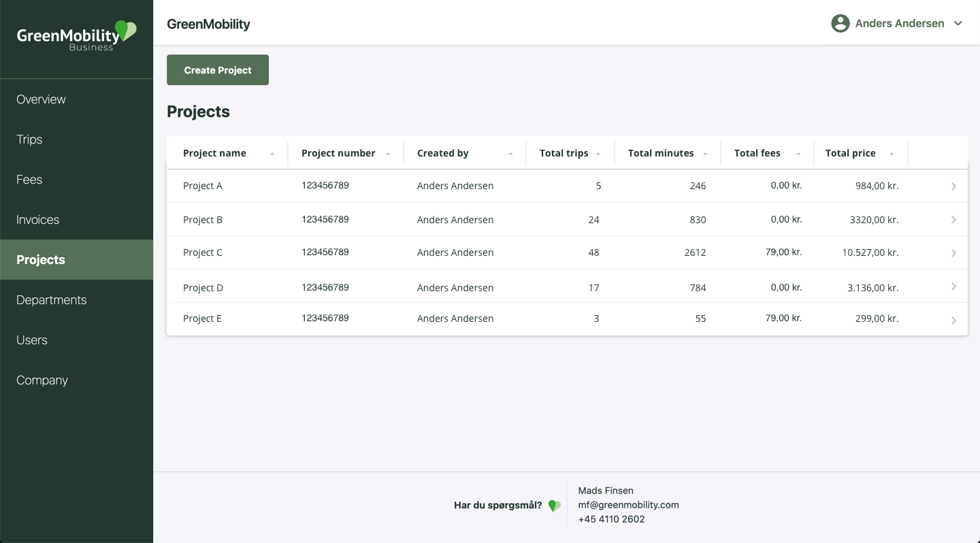Open the Fees section
The width and height of the screenshot is (980, 543).
(x=76, y=180)
